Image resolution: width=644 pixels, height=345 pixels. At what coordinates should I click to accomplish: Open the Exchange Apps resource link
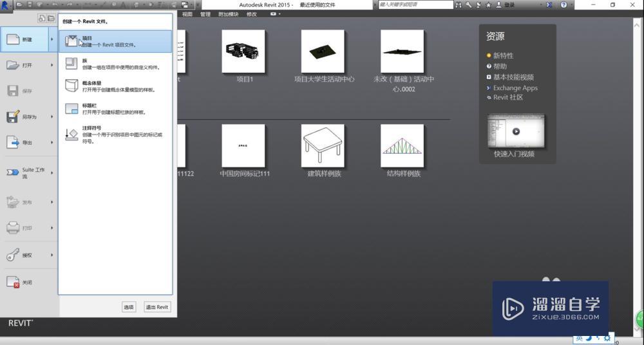point(515,88)
